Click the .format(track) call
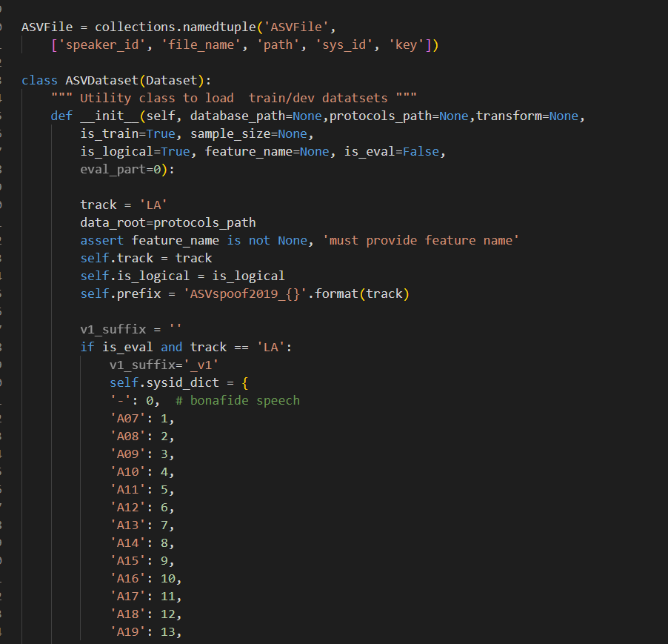The width and height of the screenshot is (668, 644). tap(358, 293)
